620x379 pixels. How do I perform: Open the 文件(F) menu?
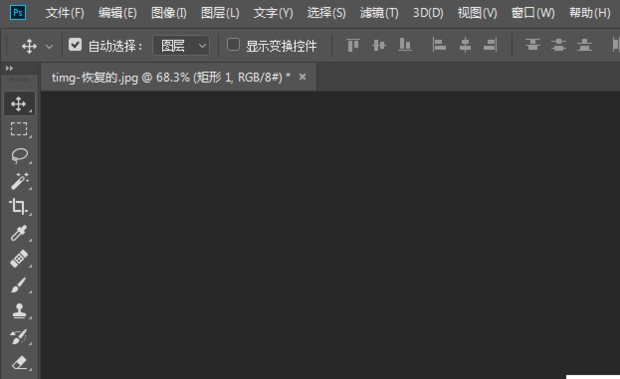65,13
